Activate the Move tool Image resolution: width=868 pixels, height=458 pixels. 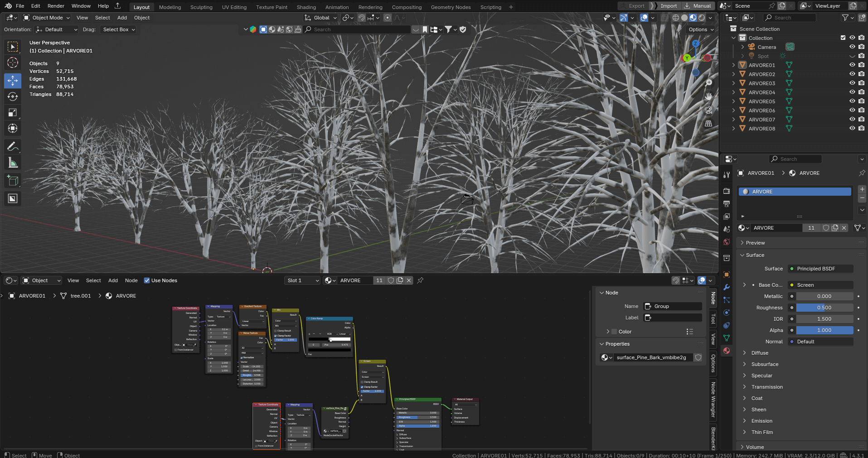pyautogui.click(x=13, y=81)
